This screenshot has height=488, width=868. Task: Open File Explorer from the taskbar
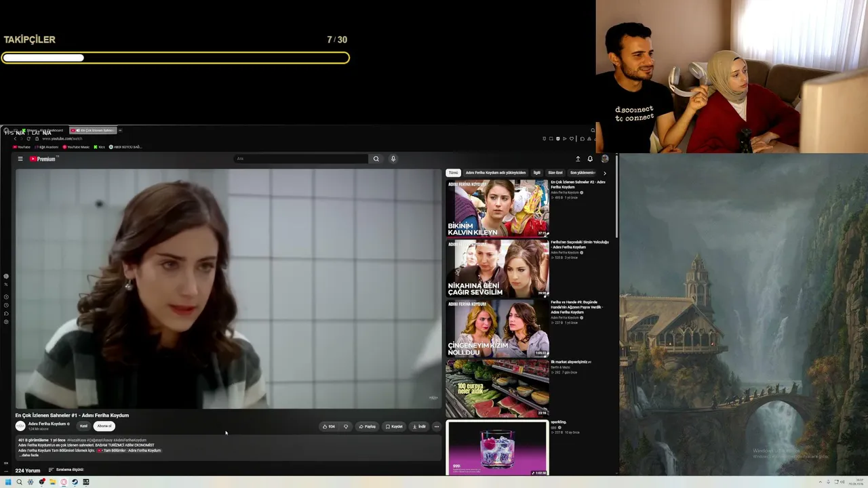[52, 482]
